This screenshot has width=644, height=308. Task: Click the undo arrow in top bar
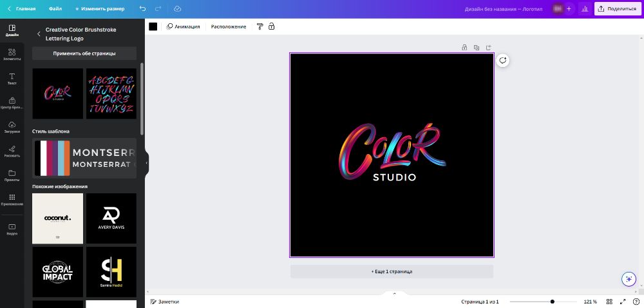pyautogui.click(x=142, y=9)
